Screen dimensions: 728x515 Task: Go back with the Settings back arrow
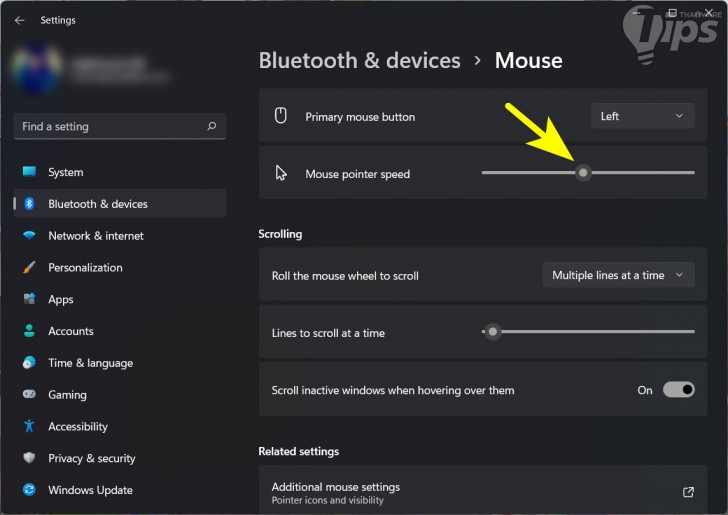click(20, 20)
